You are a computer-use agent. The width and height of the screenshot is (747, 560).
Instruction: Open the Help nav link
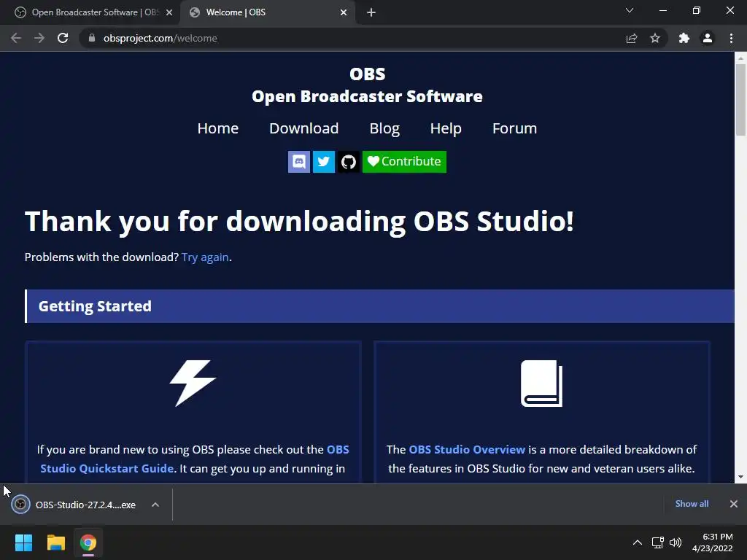pos(446,128)
